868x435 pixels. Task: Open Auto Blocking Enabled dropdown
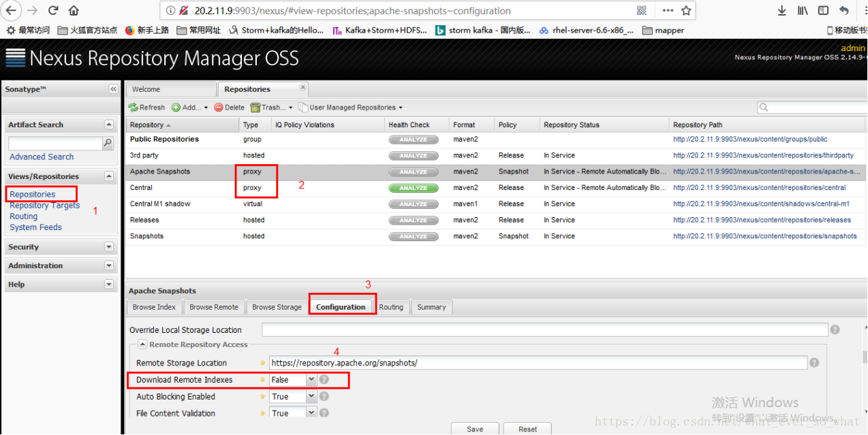point(311,396)
